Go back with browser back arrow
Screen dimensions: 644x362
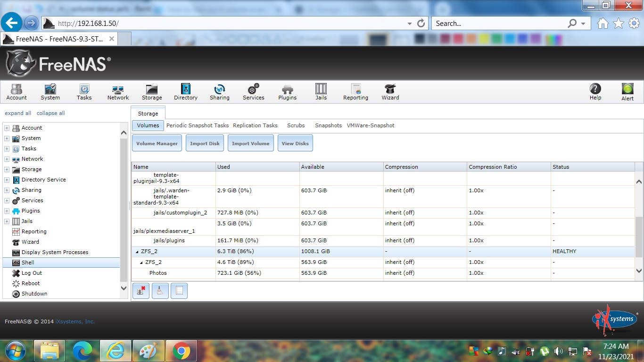click(x=12, y=22)
